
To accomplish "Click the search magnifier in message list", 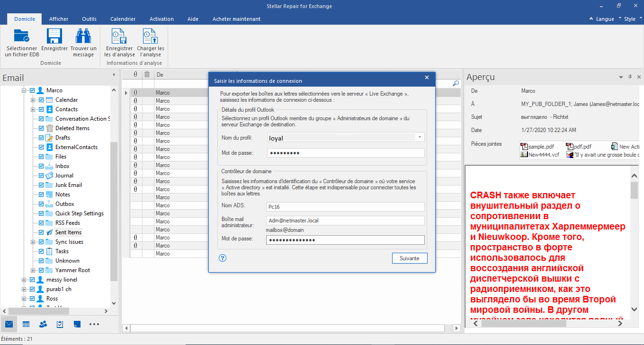I will click(456, 83).
